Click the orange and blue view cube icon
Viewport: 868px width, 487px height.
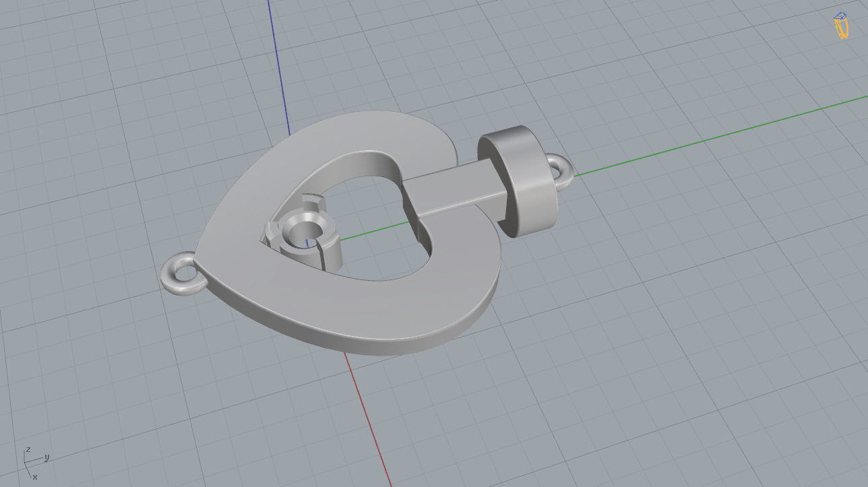tap(840, 26)
